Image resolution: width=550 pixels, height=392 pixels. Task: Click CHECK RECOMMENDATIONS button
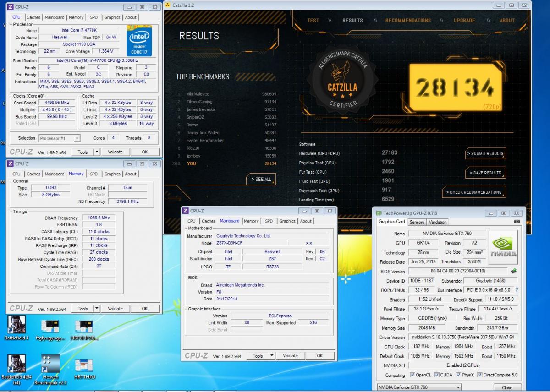click(473, 192)
